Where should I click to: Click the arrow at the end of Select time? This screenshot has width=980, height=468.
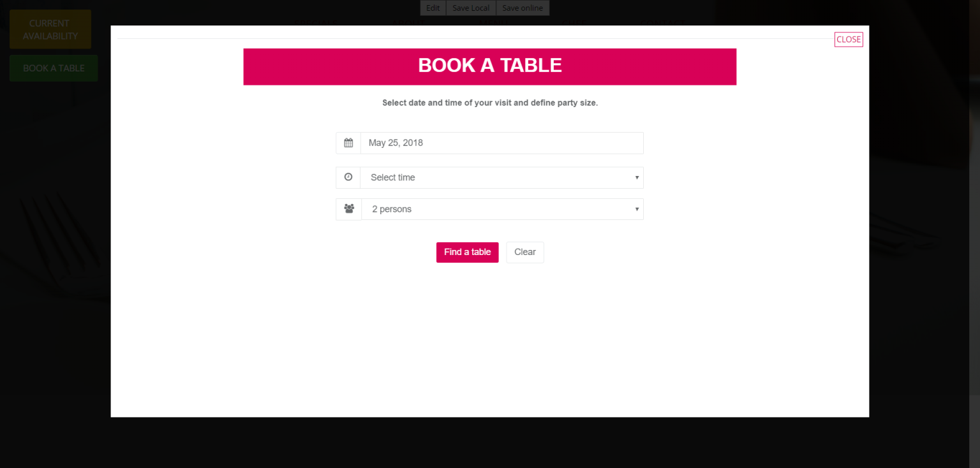637,178
